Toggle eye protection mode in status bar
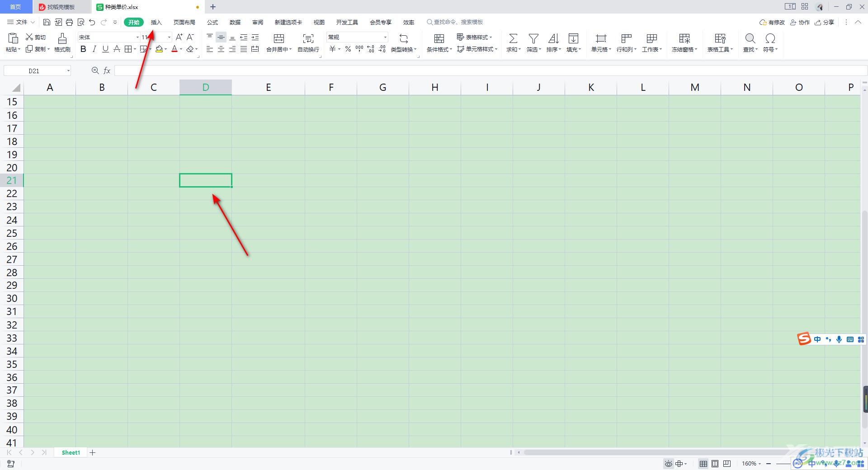Image resolution: width=868 pixels, height=470 pixels. point(668,464)
